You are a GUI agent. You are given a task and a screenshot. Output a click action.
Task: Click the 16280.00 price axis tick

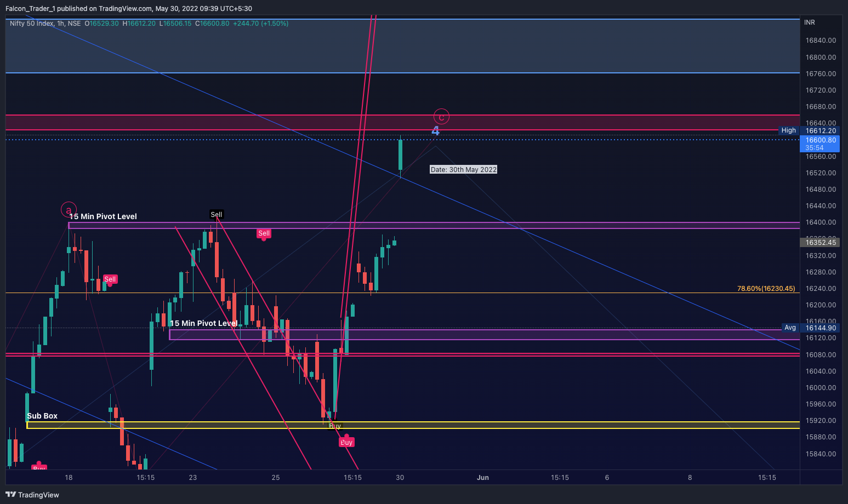tap(821, 272)
